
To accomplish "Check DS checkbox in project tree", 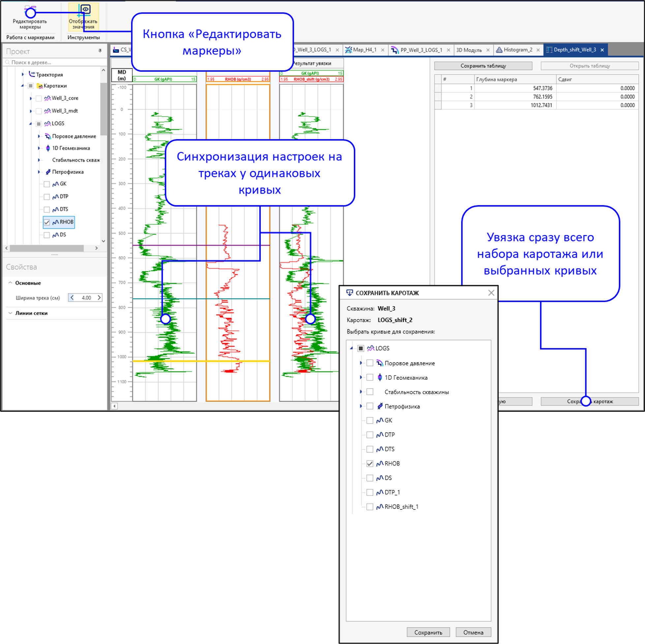I will coord(47,235).
